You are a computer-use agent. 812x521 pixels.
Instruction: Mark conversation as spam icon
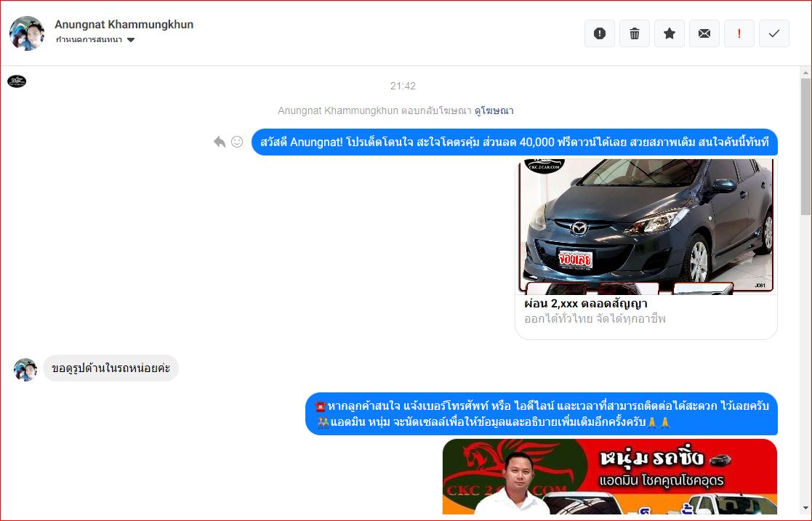tap(600, 33)
